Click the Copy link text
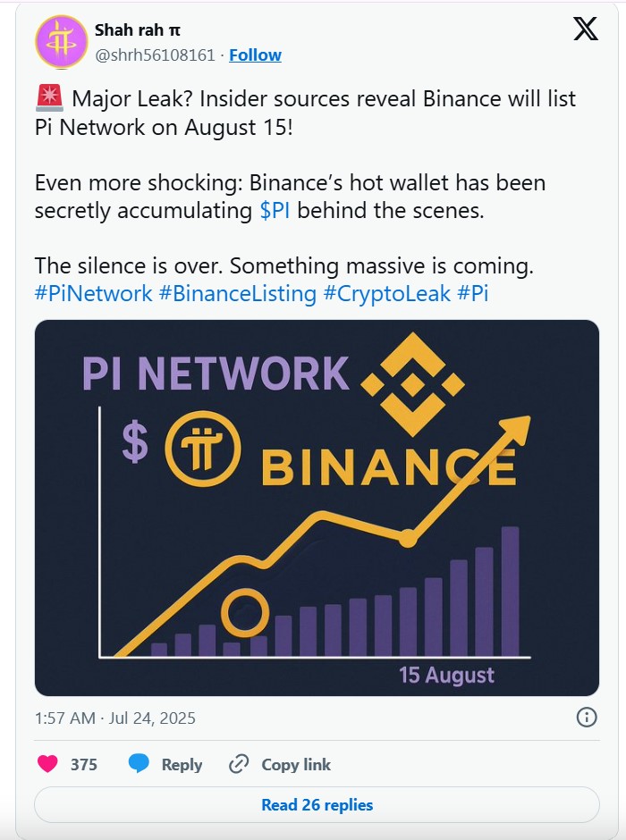Viewport: 626px width, 840px height. [x=296, y=765]
